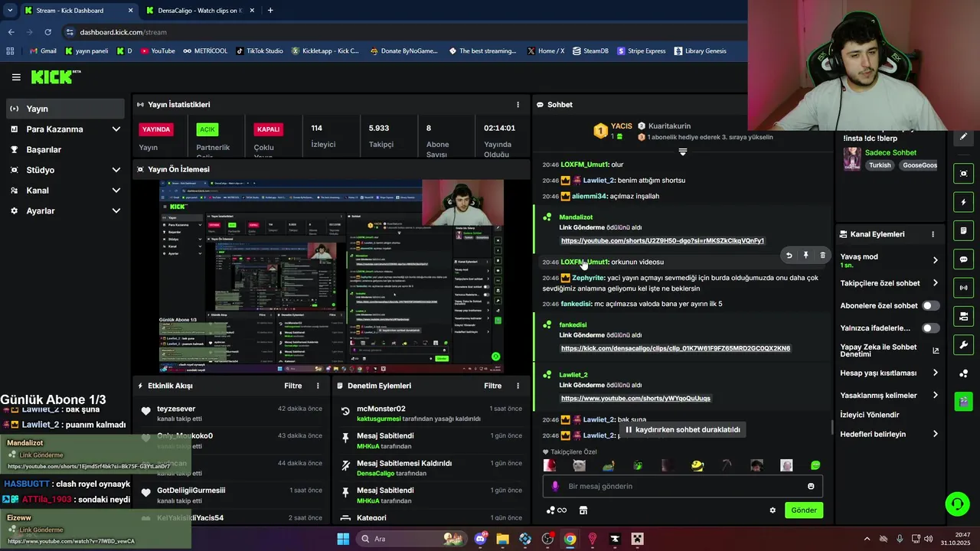Click the Kick logo
Screen dimensions: 980x551
[x=55, y=77]
